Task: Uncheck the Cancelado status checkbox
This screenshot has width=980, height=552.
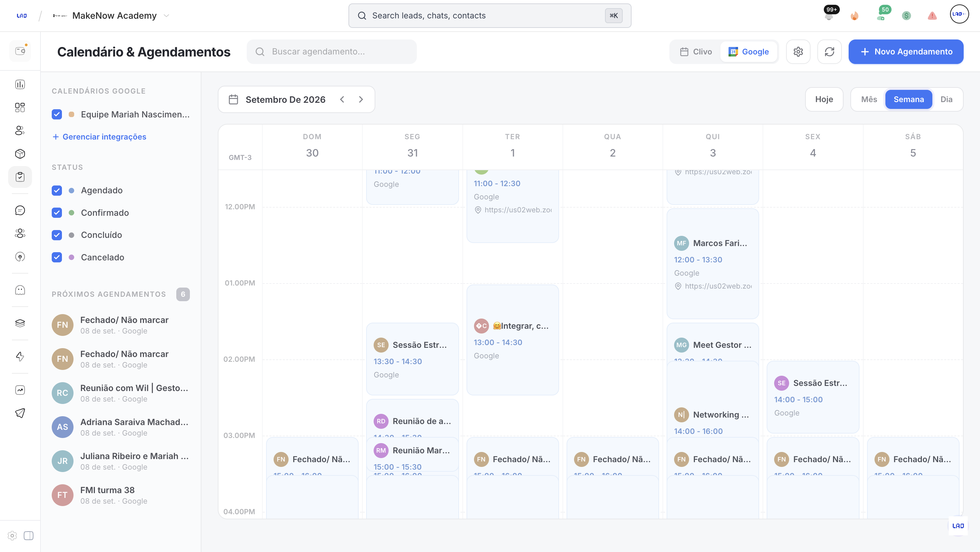Action: (x=57, y=258)
